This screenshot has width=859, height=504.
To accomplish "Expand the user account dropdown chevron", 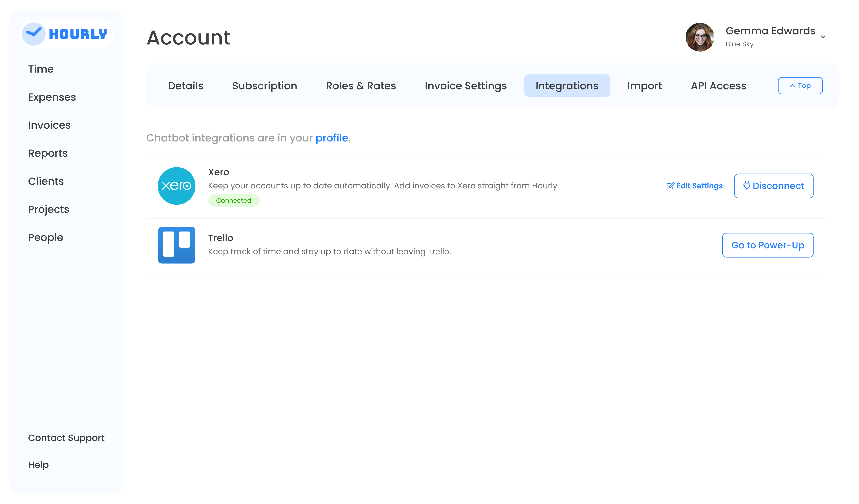I will click(822, 37).
